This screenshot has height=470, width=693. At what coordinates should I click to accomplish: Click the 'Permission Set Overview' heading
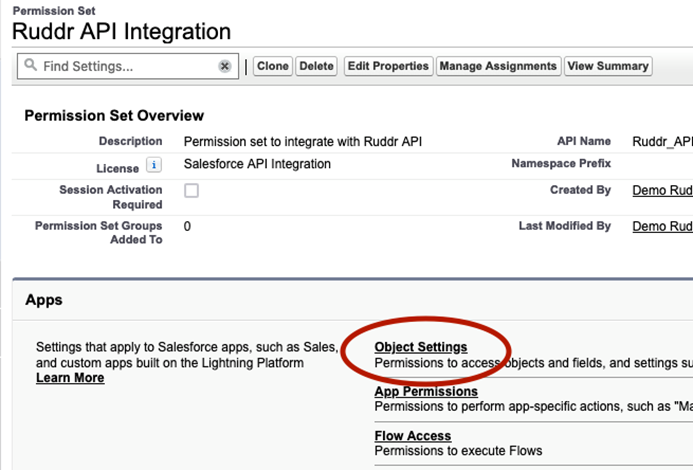(x=114, y=115)
